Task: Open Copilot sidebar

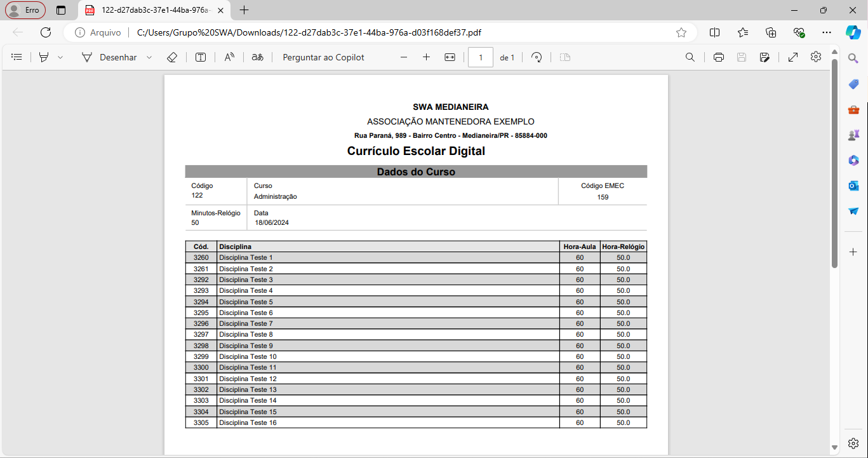Action: click(x=853, y=32)
